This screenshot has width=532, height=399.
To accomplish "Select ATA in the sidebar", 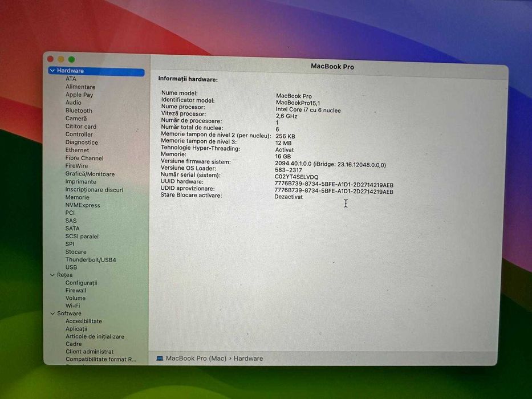I will click(x=71, y=79).
